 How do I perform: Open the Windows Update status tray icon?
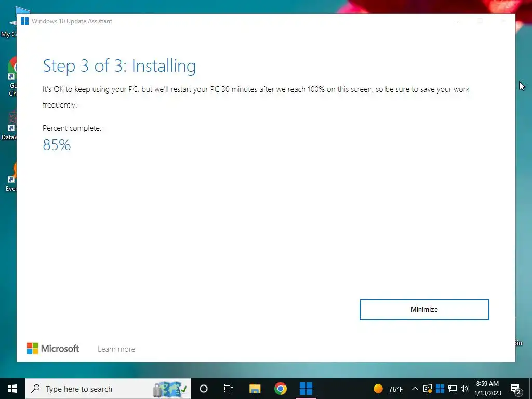(428, 389)
